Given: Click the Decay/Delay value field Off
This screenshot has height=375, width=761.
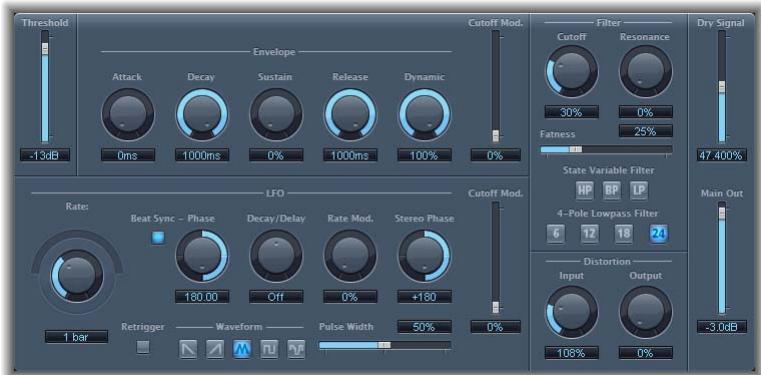Looking at the screenshot, I should (x=276, y=297).
